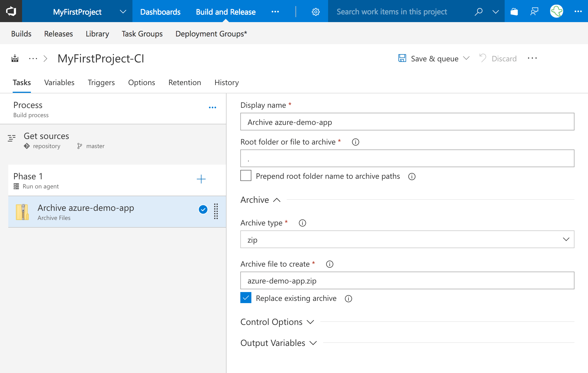Click Root folder or file input field
Viewport: 588px width, 373px height.
[407, 158]
